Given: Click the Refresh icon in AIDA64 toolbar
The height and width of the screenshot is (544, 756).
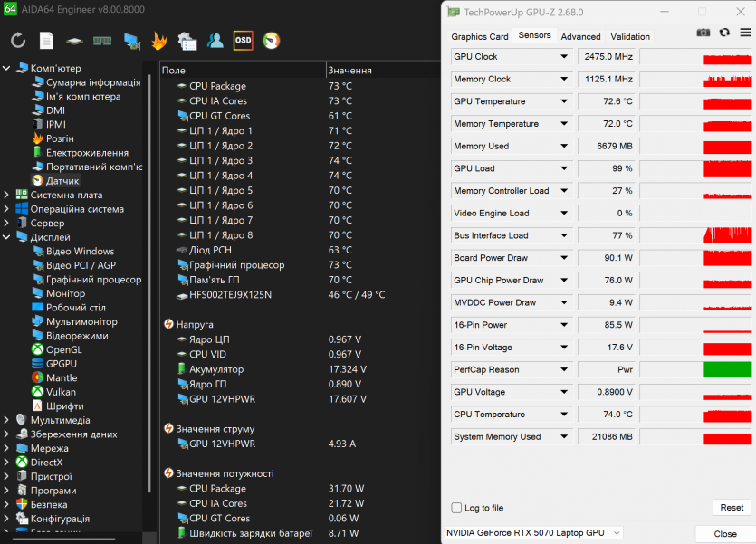Looking at the screenshot, I should [x=18, y=41].
